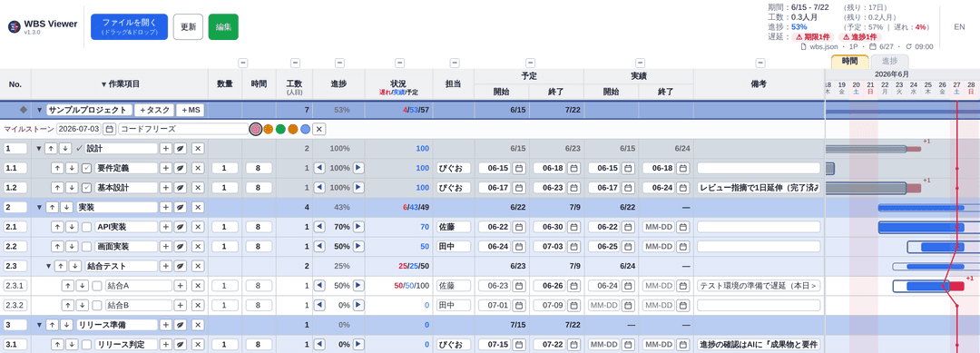This screenshot has height=353, width=980.
Task: Collapse the 結合テスト subgroup
Action: (49, 266)
